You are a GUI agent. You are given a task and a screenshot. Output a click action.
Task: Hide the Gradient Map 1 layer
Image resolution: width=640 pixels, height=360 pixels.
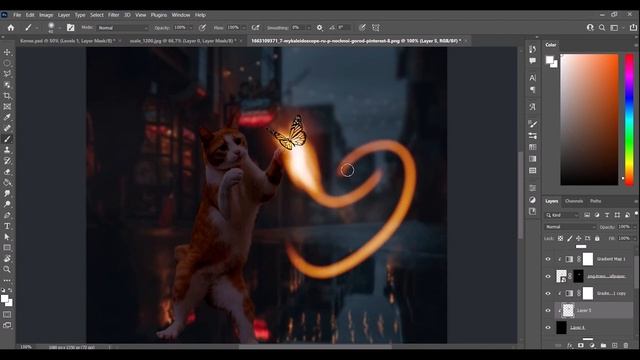click(548, 259)
